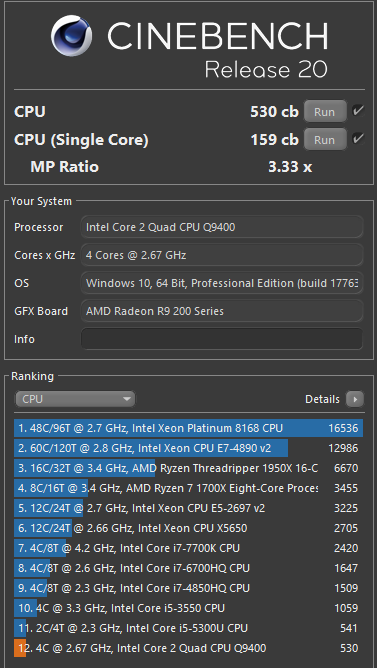Toggle the CPU test checkbox

click(358, 111)
